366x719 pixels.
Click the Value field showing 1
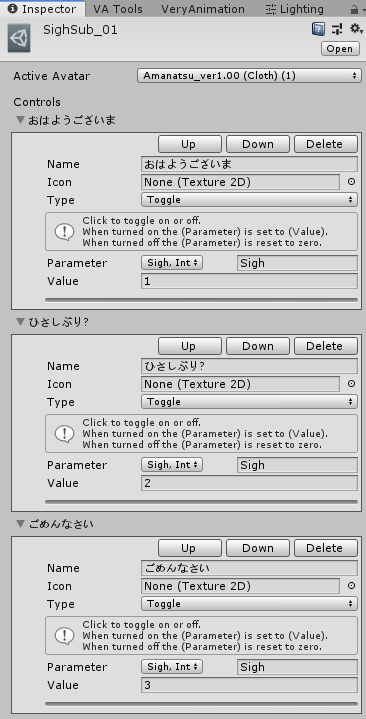(249, 281)
